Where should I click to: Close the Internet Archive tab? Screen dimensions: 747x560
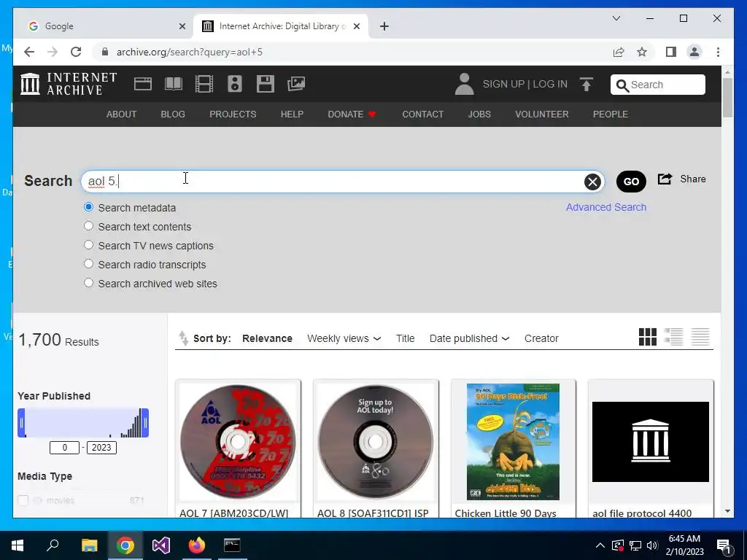click(x=356, y=26)
